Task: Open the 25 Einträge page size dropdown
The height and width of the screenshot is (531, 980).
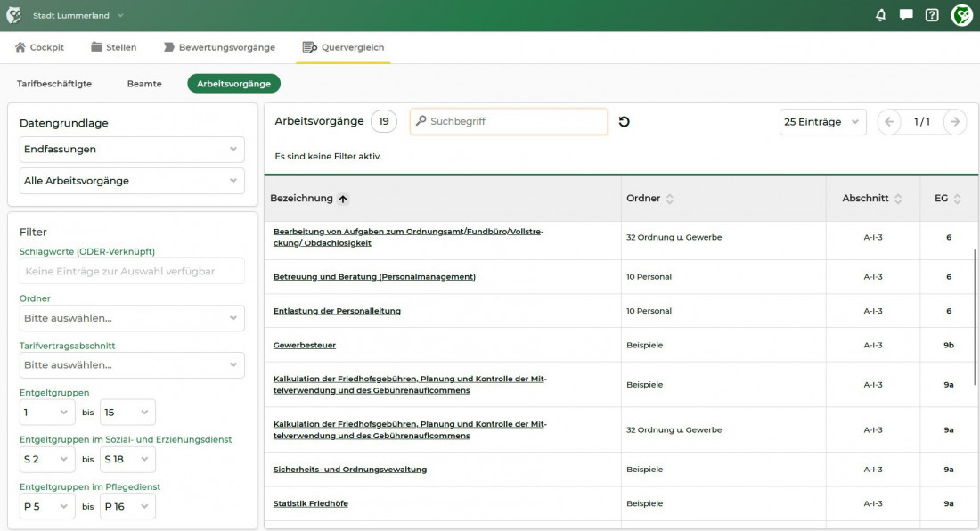Action: click(x=822, y=122)
